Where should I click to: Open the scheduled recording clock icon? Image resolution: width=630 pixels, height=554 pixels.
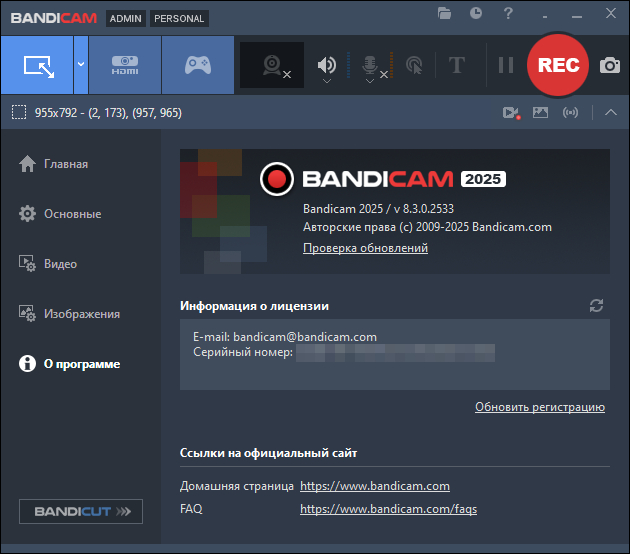click(x=476, y=14)
